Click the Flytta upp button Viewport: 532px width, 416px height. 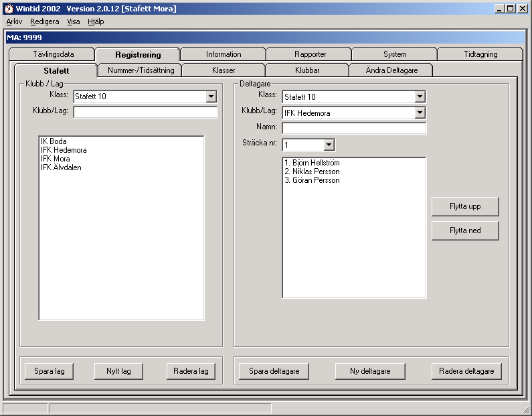[x=465, y=206]
